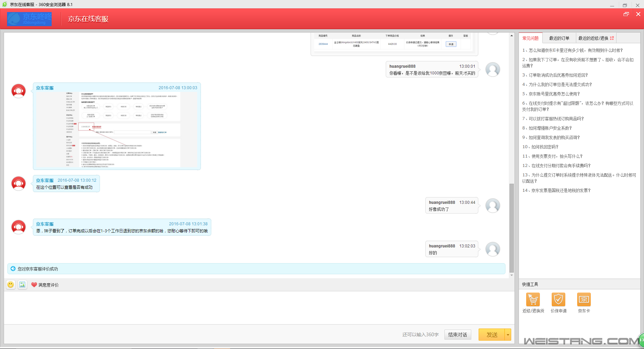This screenshot has height=349, width=644.
Task: Click the 好像成功了 message
Action: point(439,209)
